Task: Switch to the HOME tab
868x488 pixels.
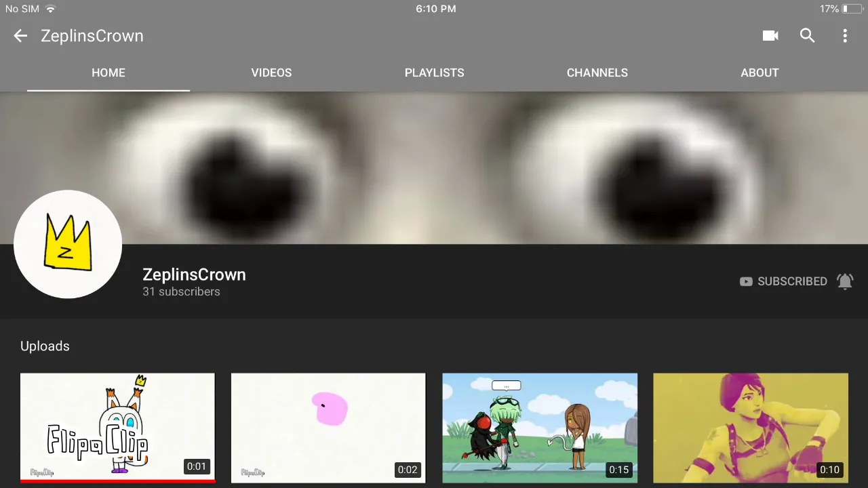Action: (x=108, y=73)
